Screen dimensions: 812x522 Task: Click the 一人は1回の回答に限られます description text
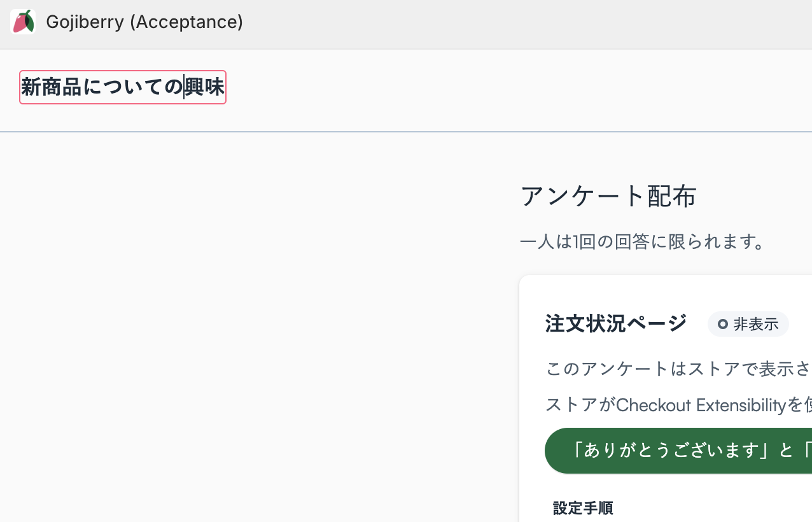[643, 242]
